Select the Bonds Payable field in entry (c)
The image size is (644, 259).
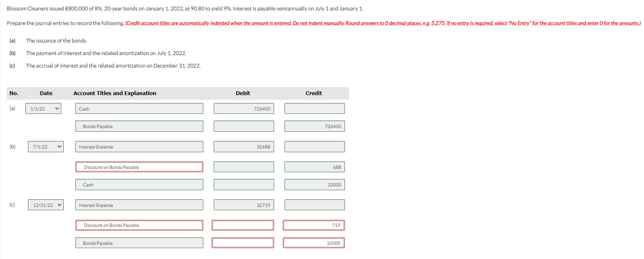[x=139, y=243]
